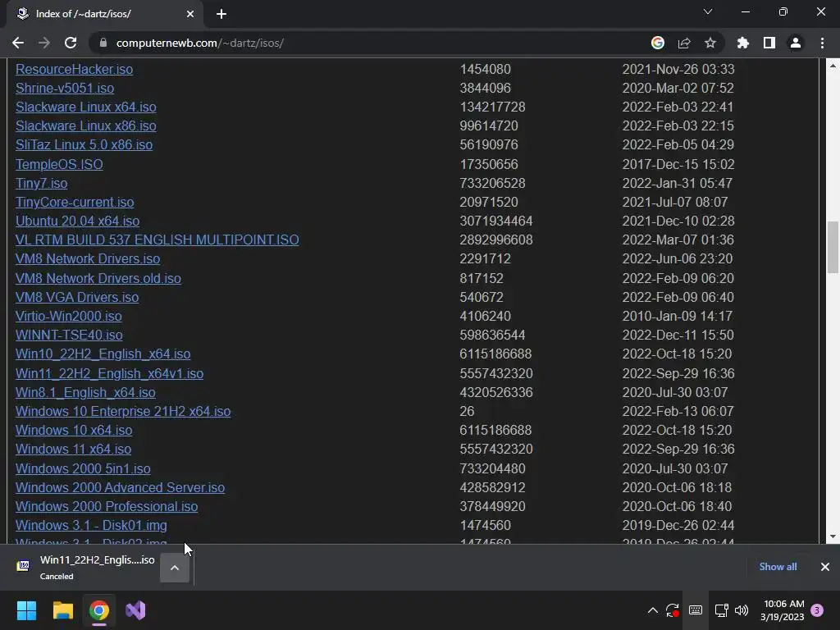This screenshot has height=630, width=840.
Task: Open Win8.1_English_x64.iso link
Action: coord(85,392)
